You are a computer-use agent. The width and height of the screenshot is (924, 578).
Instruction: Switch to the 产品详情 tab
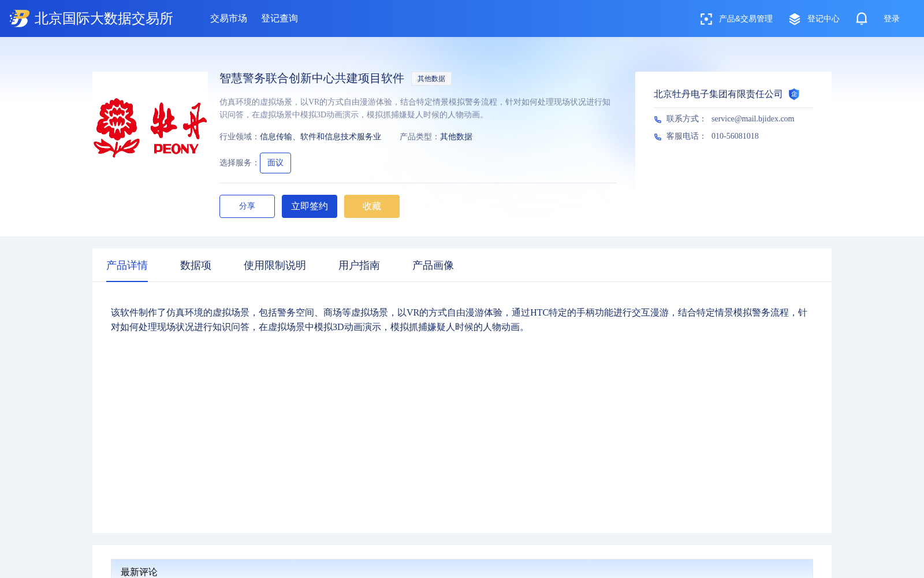(127, 265)
